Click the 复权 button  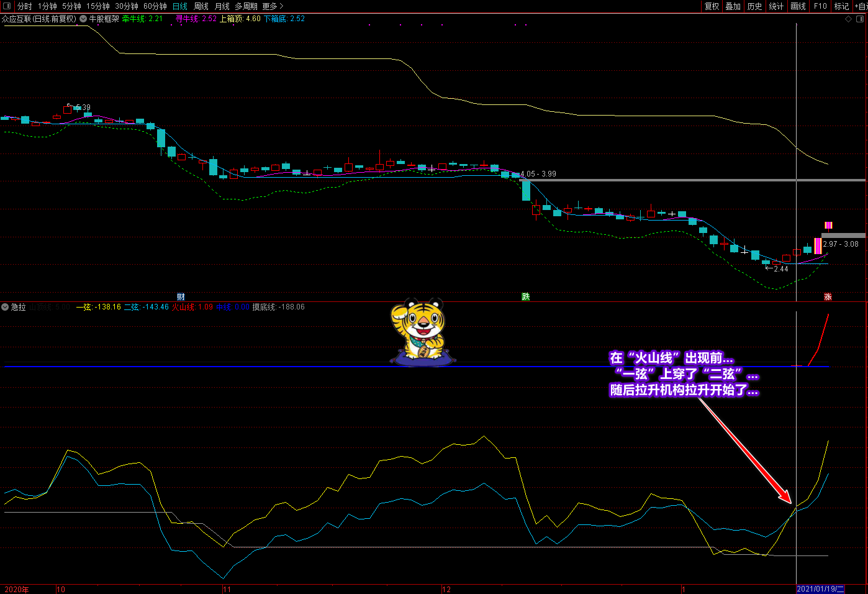712,6
